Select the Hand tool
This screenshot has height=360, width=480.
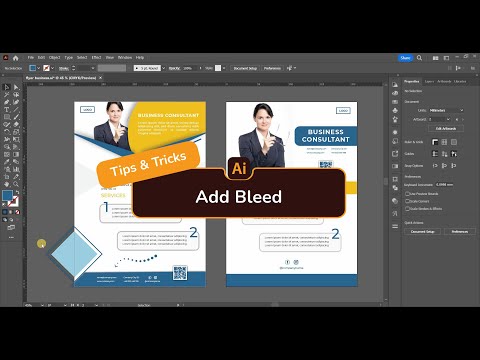[x=6, y=184]
